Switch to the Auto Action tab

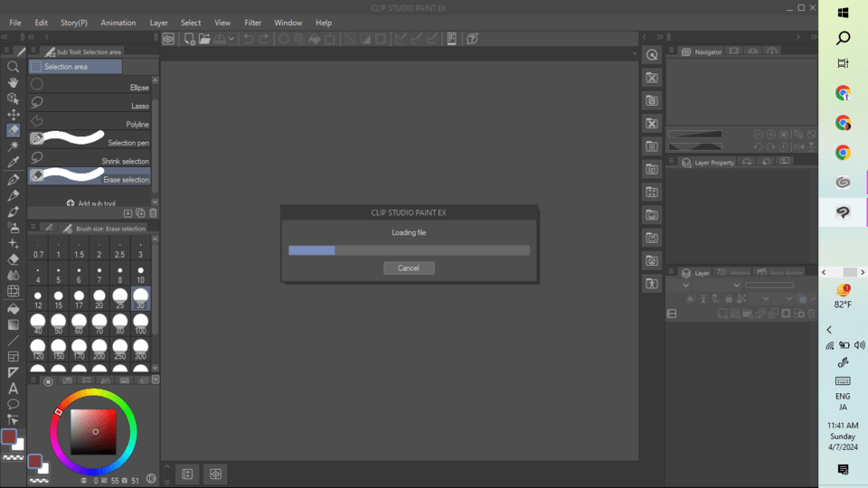780,273
